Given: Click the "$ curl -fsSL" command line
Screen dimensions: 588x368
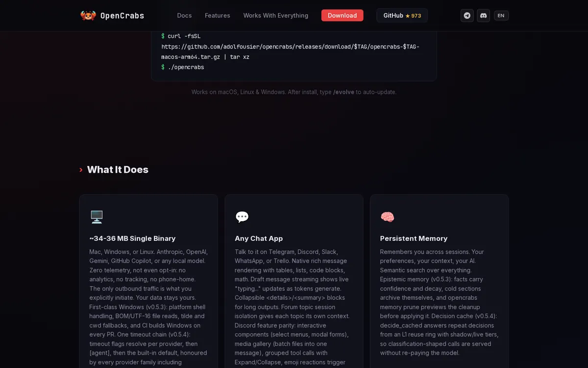Looking at the screenshot, I should point(181,36).
